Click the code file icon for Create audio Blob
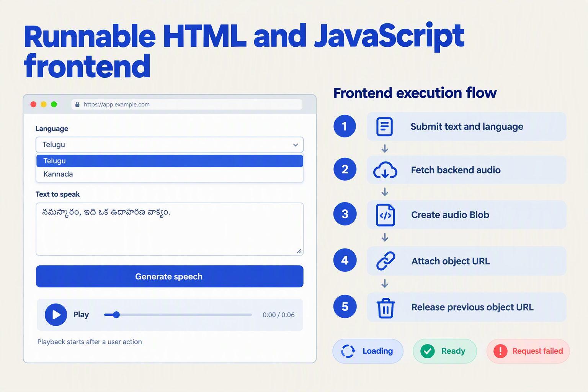This screenshot has width=588, height=392. coord(385,215)
